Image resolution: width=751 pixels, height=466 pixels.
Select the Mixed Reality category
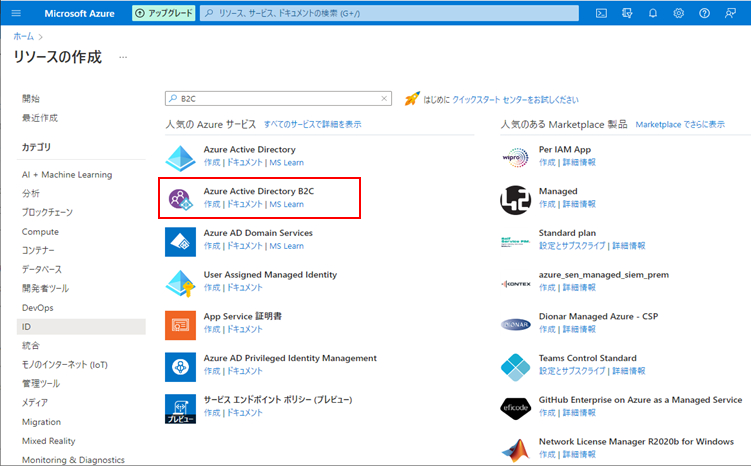(48, 441)
